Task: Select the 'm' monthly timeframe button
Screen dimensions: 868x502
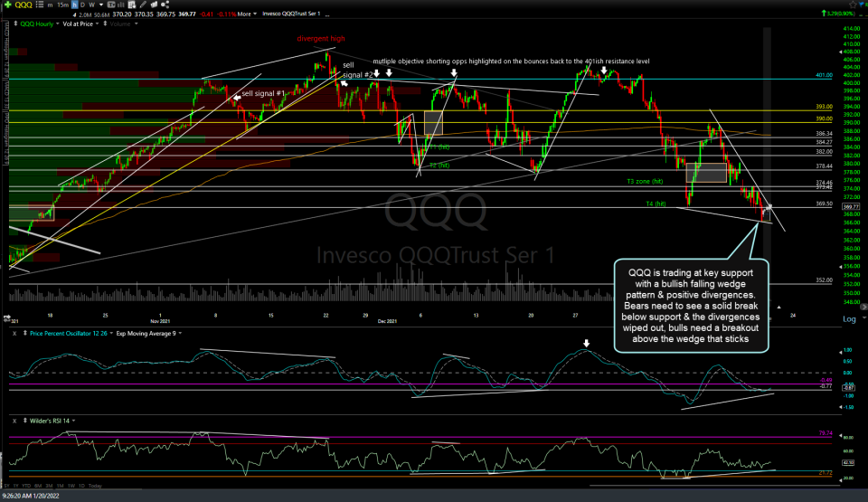Action: tap(50, 5)
